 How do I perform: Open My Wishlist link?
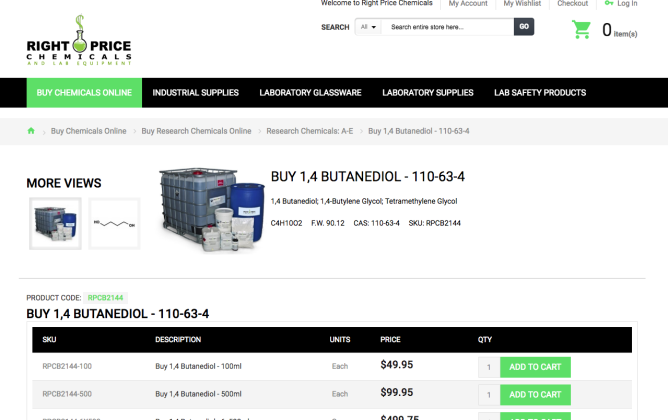[x=522, y=3]
